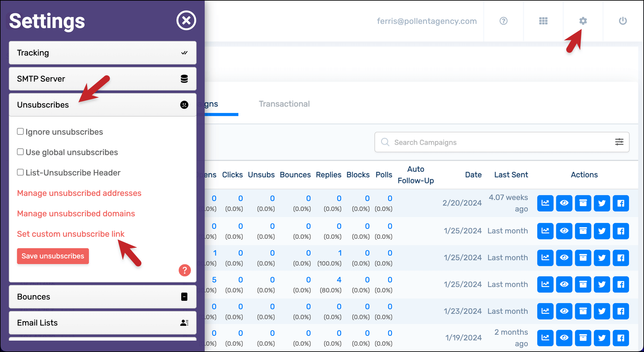644x352 pixels.
Task: Expand the Bounces settings section
Action: coord(103,297)
